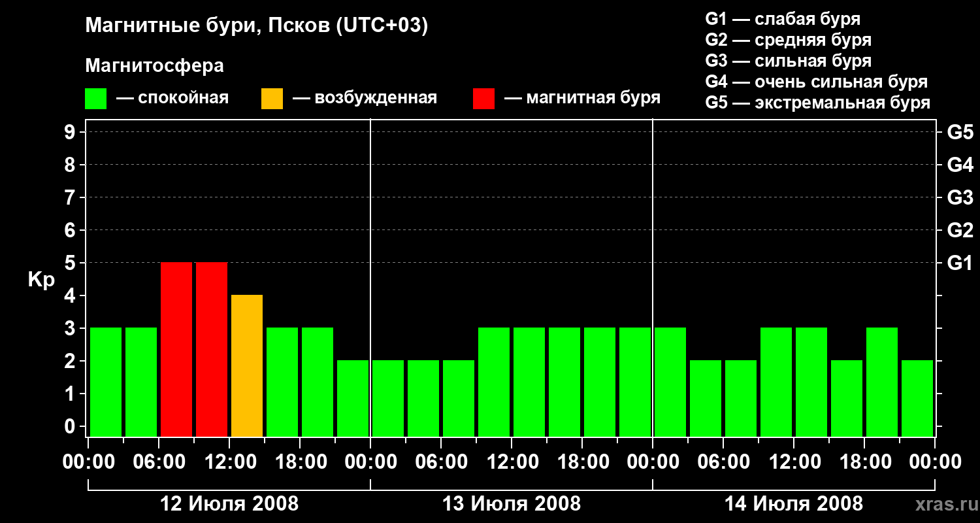Click the '— спокойная' legend label

(172, 98)
